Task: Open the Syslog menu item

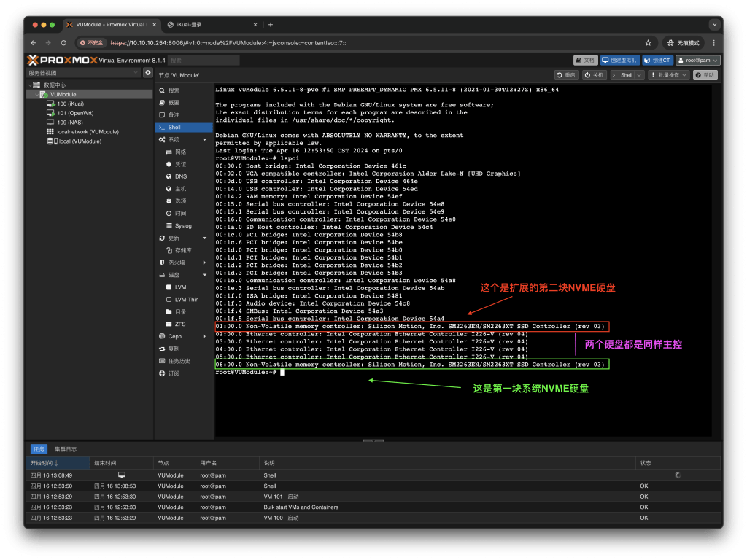Action: coord(183,226)
